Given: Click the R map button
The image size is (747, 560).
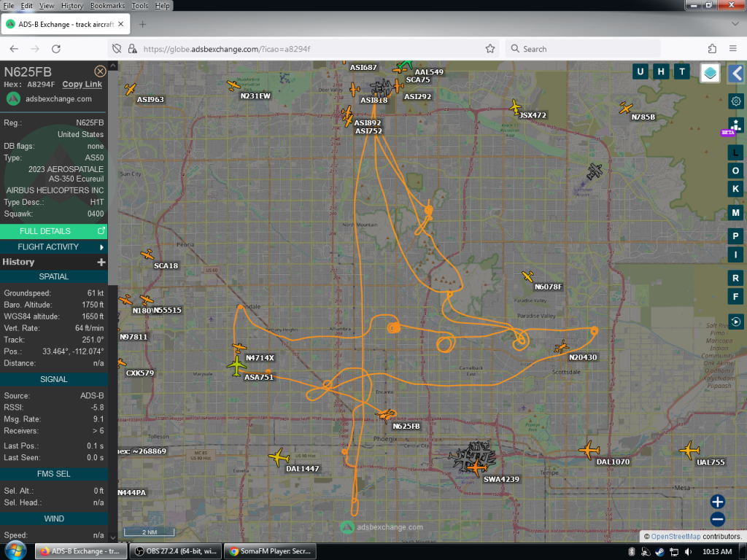Looking at the screenshot, I should coord(735,278).
